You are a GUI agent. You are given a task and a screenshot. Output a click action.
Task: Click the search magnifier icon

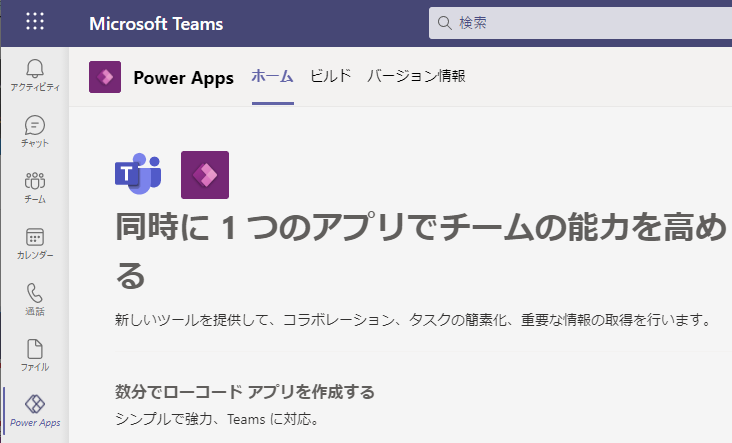[444, 23]
